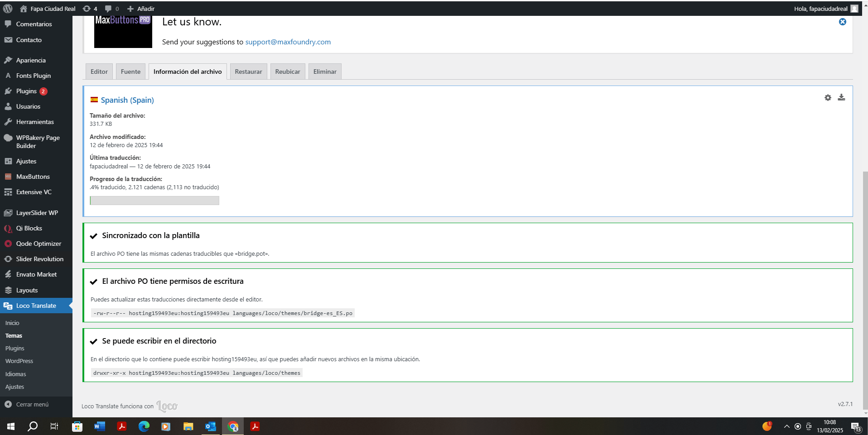Open Qode Optimizer in the sidebar
Viewport: 868px width, 435px height.
coord(36,244)
